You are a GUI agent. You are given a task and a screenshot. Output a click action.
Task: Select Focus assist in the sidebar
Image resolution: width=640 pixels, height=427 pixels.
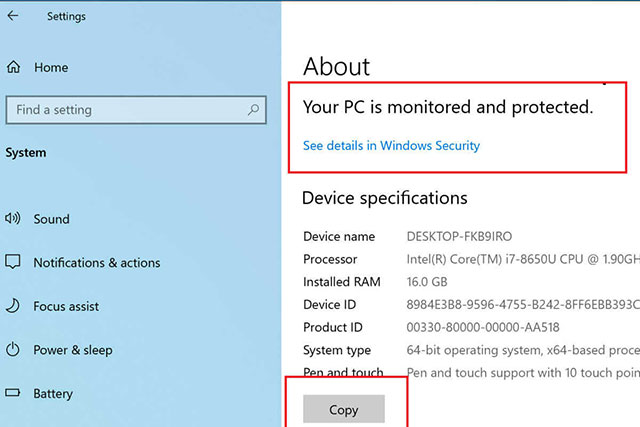(66, 306)
